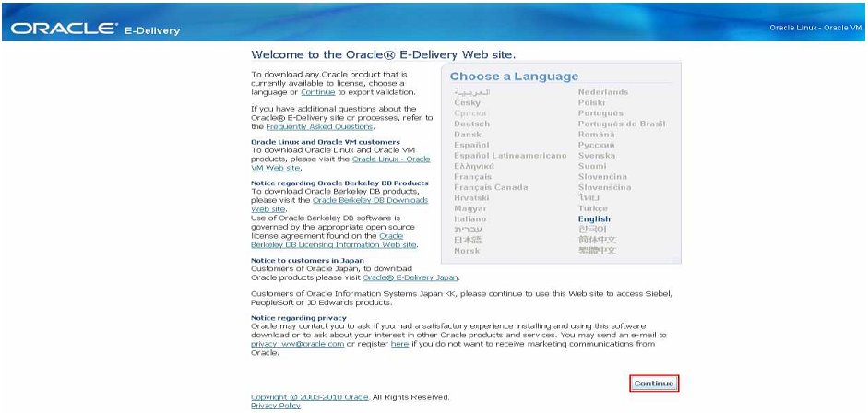Select Korean 한국어 language
Screen dimensions: 868x413
tap(592, 230)
